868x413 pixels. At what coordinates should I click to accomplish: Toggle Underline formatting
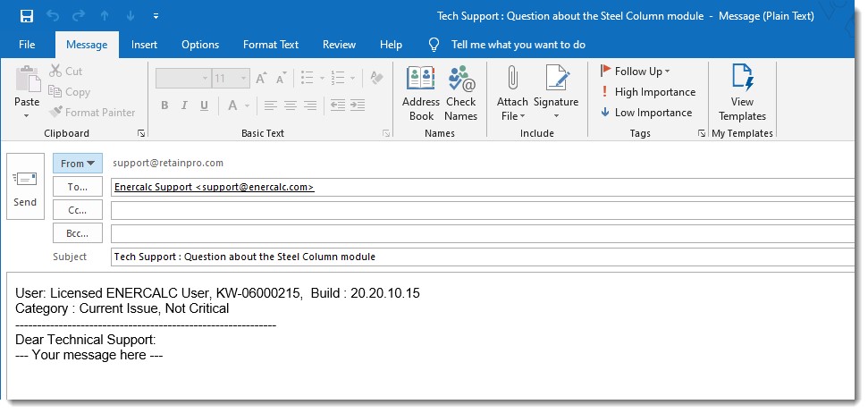click(205, 105)
